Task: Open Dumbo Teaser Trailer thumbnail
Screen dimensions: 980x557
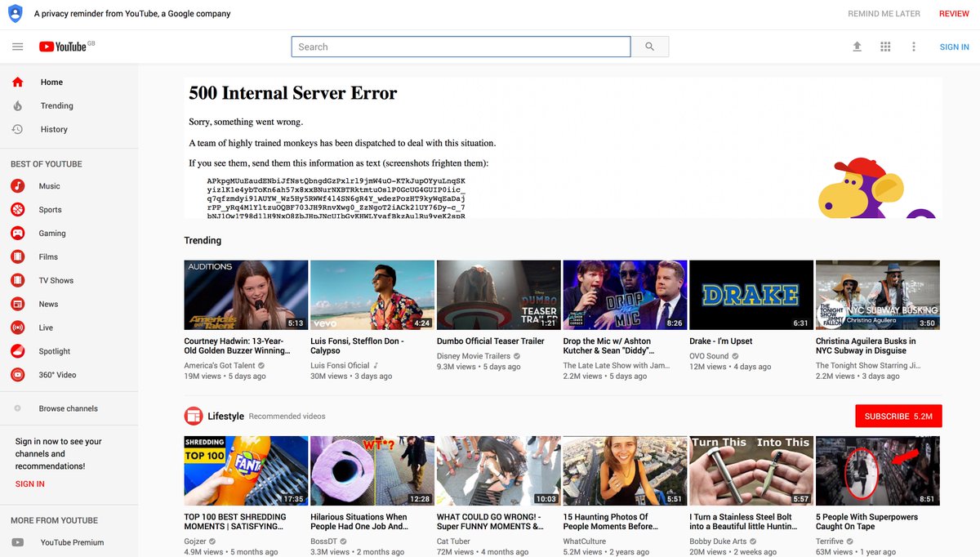Action: (x=499, y=295)
